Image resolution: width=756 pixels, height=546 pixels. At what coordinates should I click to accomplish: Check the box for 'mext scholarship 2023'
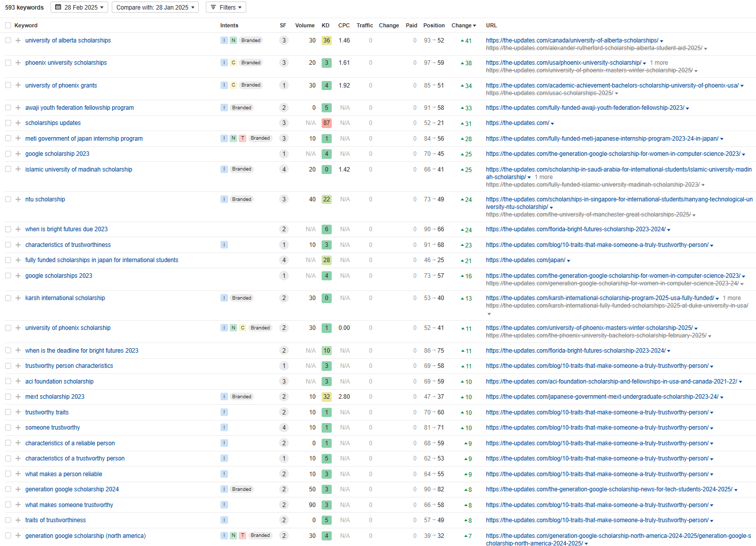pos(8,397)
